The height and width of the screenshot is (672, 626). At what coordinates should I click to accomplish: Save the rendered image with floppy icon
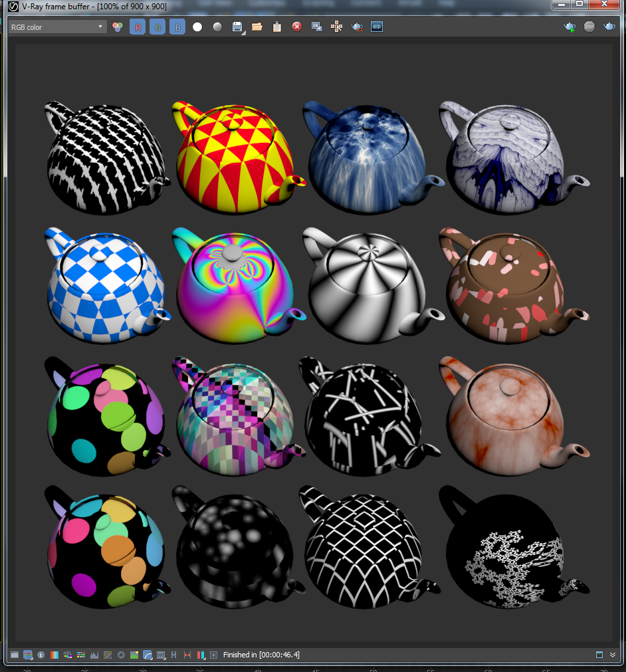pos(237,27)
